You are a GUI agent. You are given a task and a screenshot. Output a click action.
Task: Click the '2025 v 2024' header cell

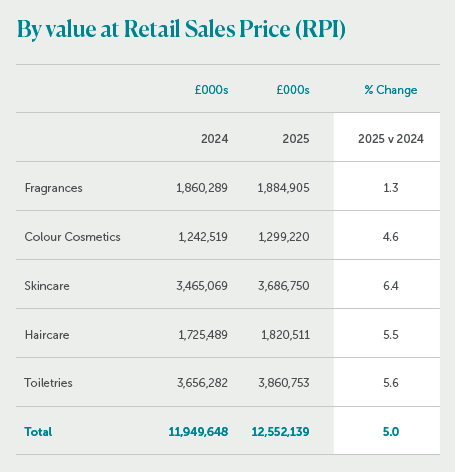[391, 139]
